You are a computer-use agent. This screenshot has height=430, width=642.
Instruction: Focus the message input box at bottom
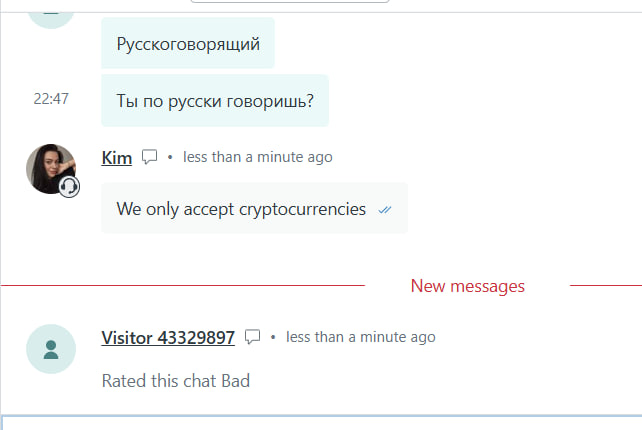click(x=321, y=422)
